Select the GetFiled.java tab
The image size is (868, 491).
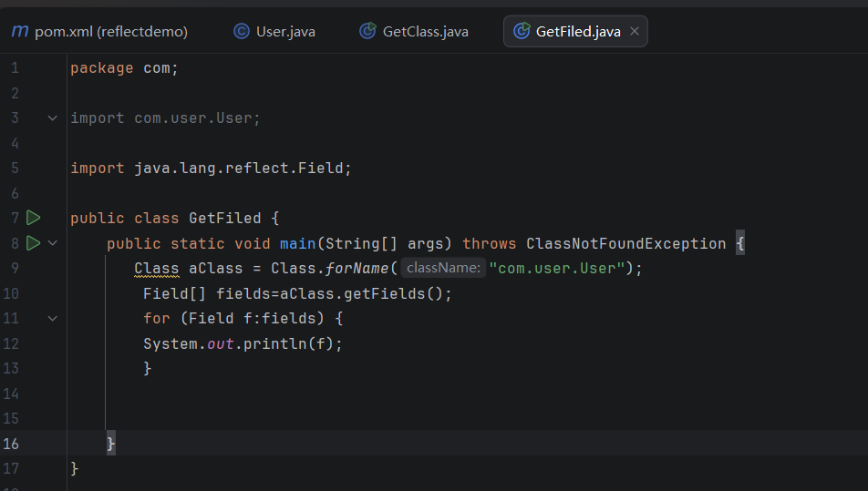click(x=575, y=32)
